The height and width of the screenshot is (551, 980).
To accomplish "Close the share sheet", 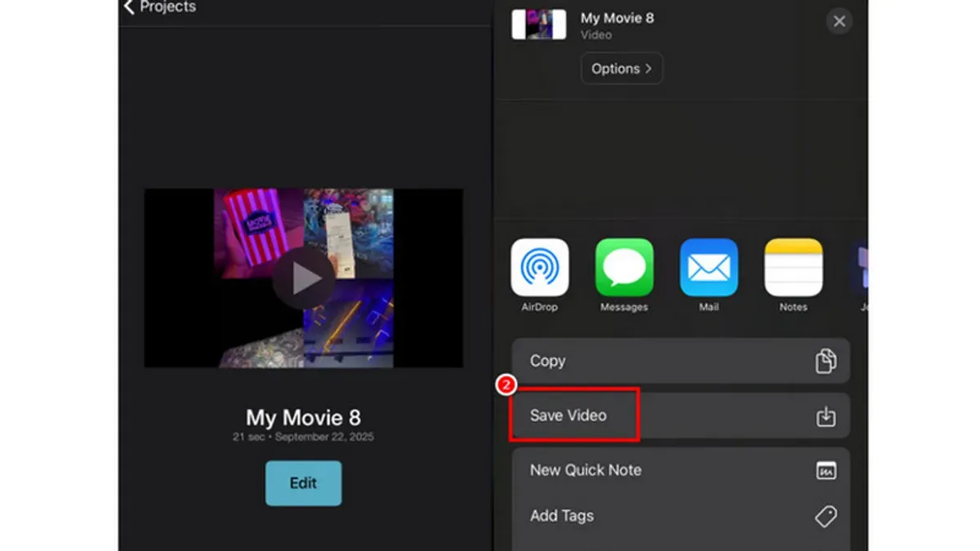I will (839, 21).
